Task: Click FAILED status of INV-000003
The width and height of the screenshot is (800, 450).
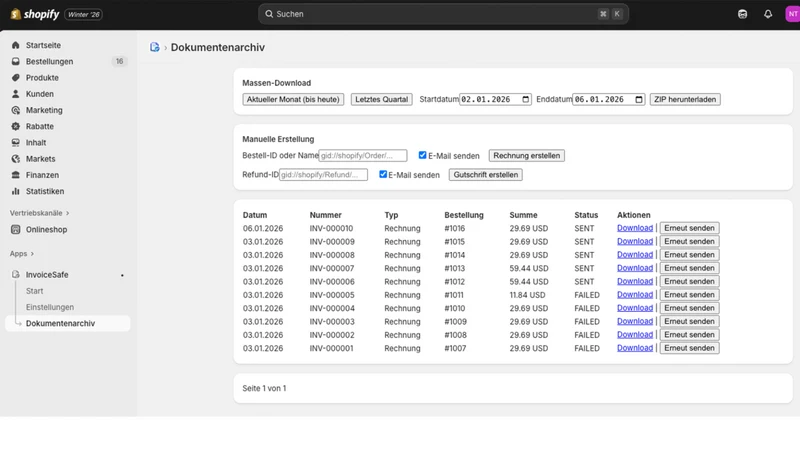Action: (x=587, y=321)
